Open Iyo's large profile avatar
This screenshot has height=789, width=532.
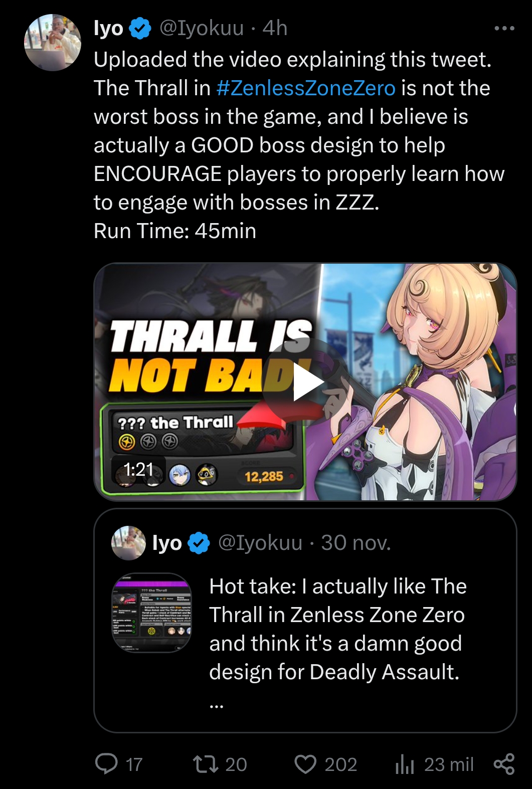(53, 43)
